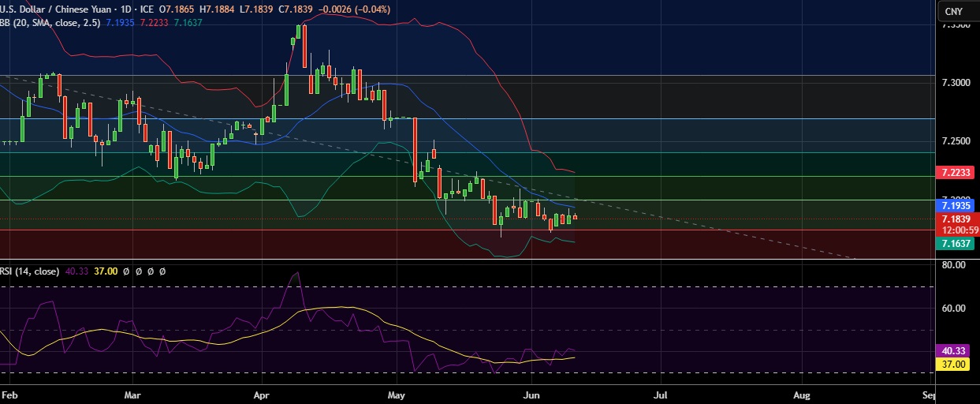Image resolution: width=980 pixels, height=404 pixels.
Task: Click the green 7.1637 lower band price label
Action: pyautogui.click(x=953, y=244)
